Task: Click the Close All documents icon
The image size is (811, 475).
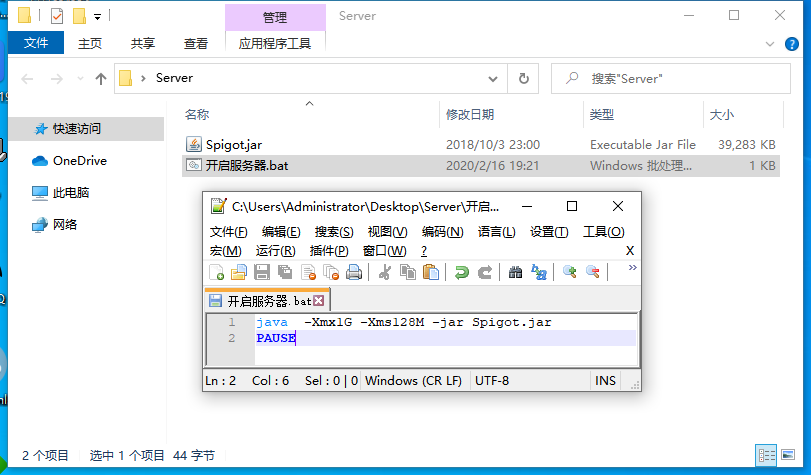Action: pos(331,272)
